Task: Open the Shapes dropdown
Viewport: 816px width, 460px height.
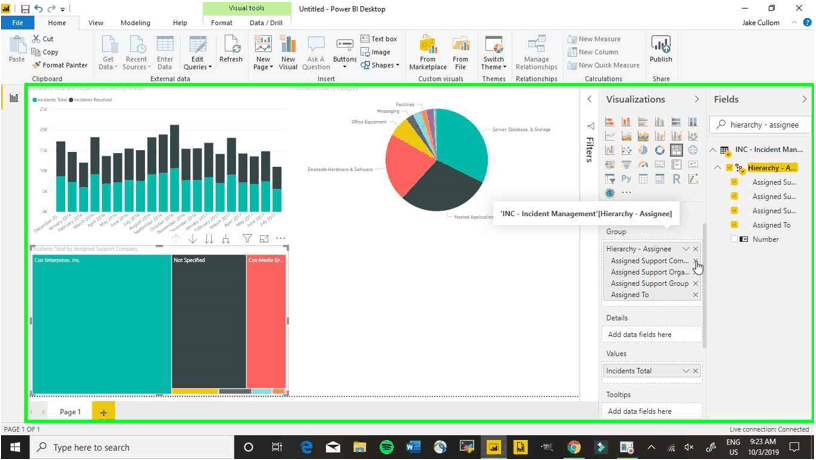Action: [380, 65]
